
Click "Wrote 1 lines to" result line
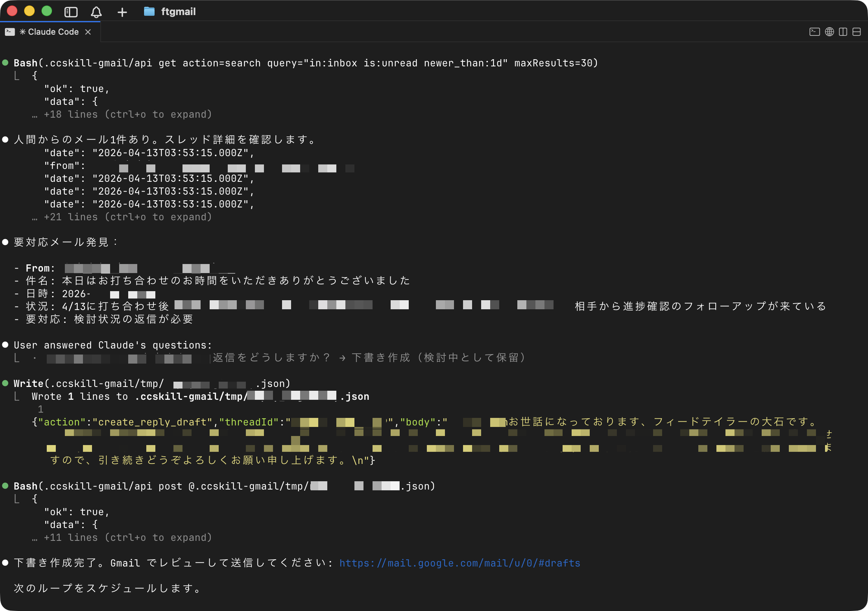click(200, 397)
